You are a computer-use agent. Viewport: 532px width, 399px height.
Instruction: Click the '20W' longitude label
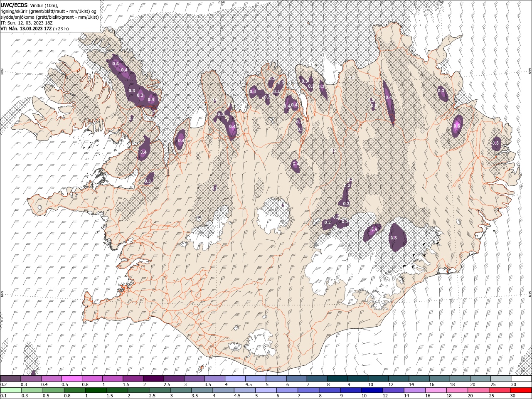point(221,2)
